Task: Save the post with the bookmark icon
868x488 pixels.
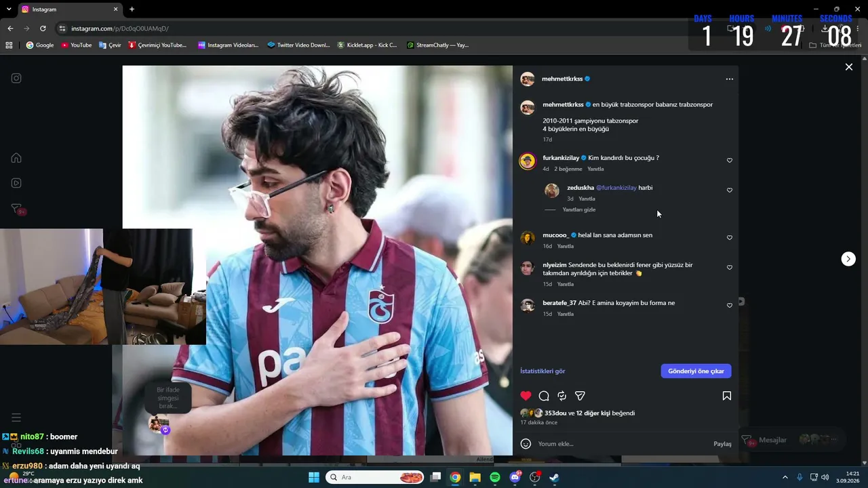Action: pyautogui.click(x=727, y=396)
